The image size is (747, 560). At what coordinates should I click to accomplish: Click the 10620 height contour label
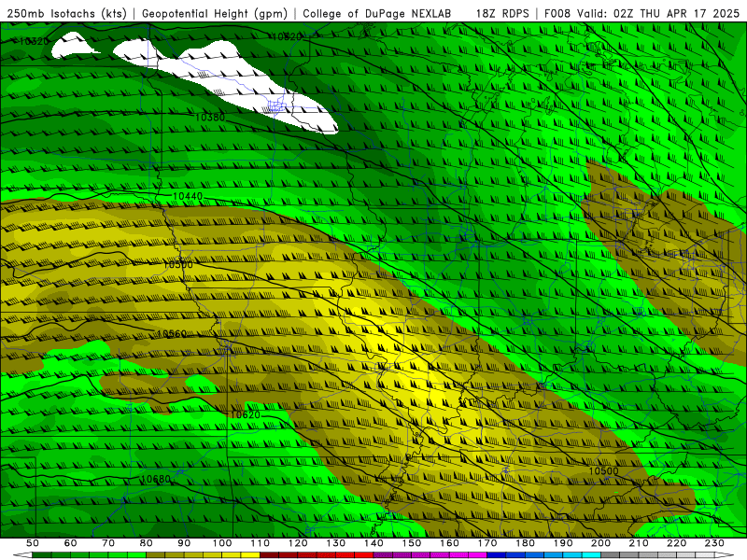[246, 414]
